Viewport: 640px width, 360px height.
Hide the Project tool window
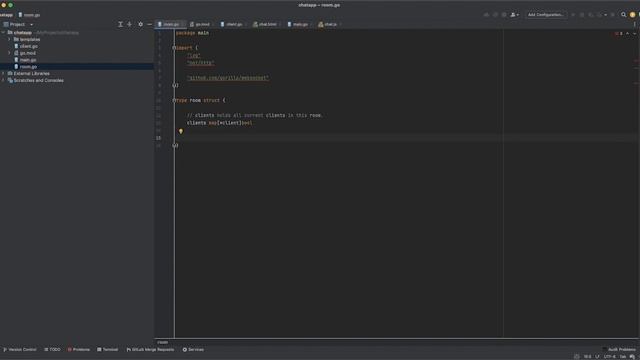point(149,24)
